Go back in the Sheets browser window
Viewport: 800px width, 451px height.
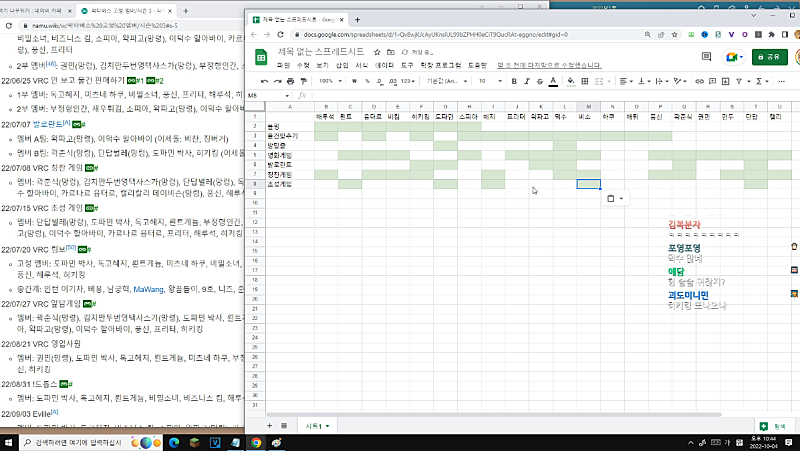[254, 34]
